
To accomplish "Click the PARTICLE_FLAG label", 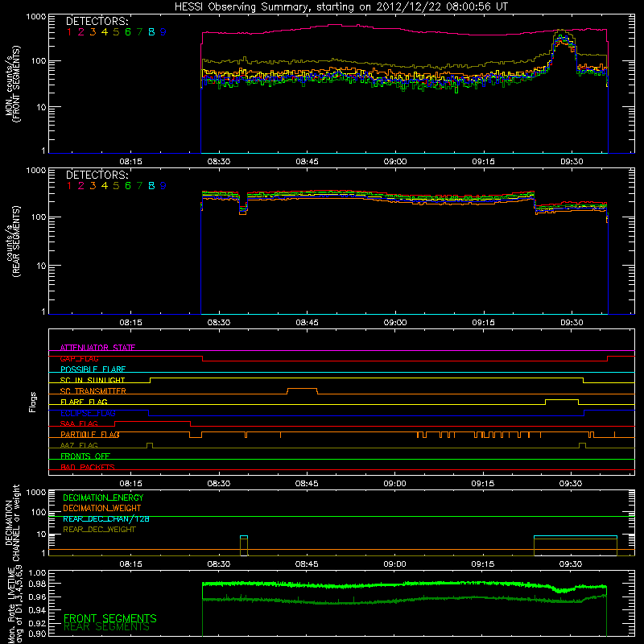I will pyautogui.click(x=90, y=435).
